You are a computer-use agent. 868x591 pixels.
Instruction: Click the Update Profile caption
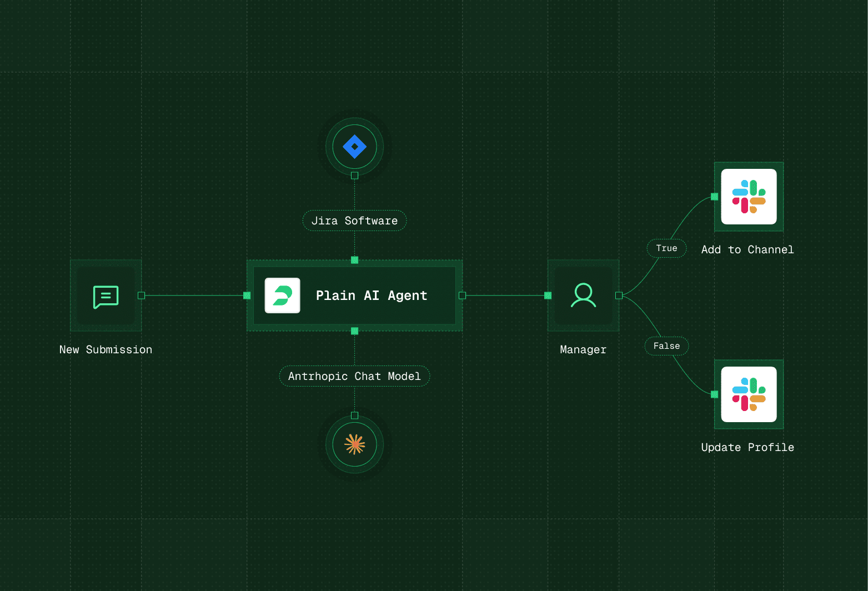747,447
